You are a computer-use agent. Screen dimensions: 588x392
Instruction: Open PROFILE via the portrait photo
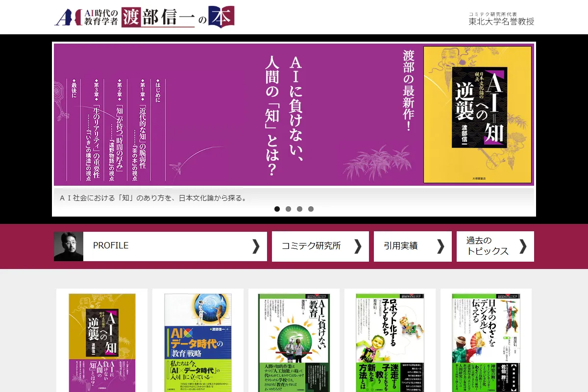click(69, 246)
